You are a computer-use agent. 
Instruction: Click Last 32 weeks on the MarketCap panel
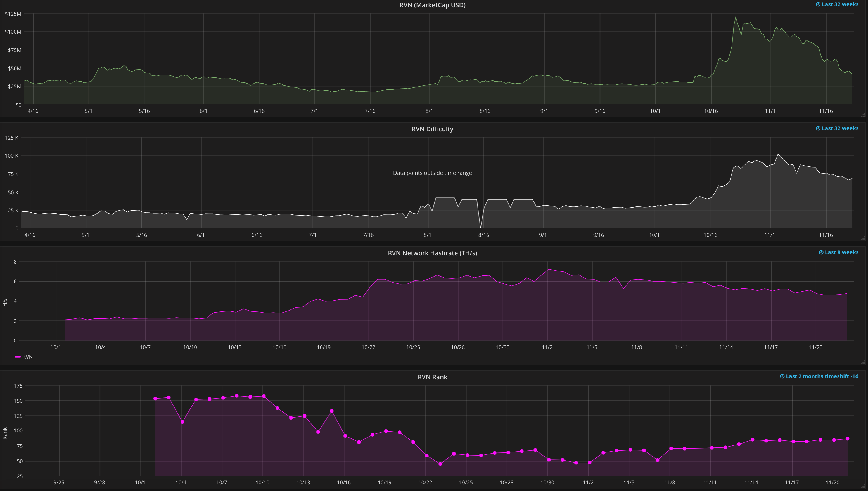pos(840,4)
